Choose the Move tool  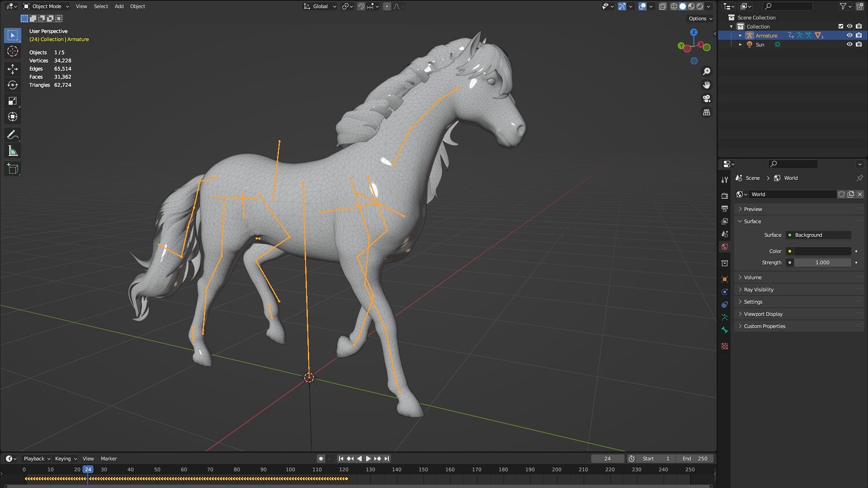coord(13,69)
